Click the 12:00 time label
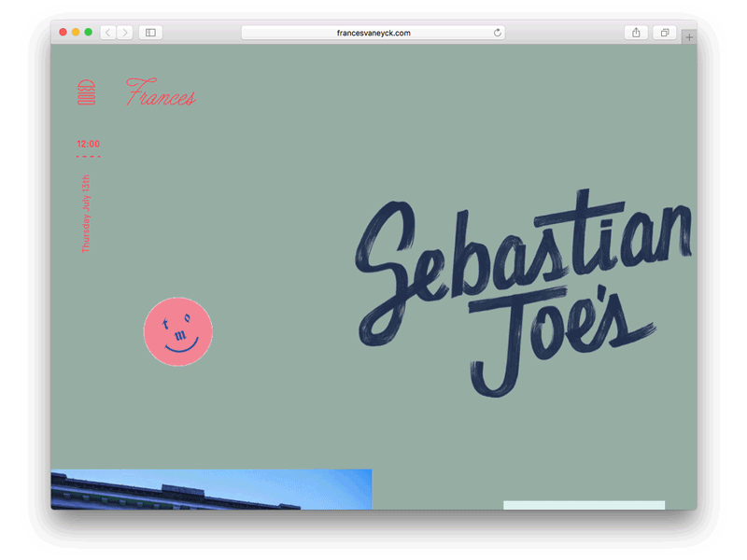This screenshot has width=747, height=560. coord(88,144)
